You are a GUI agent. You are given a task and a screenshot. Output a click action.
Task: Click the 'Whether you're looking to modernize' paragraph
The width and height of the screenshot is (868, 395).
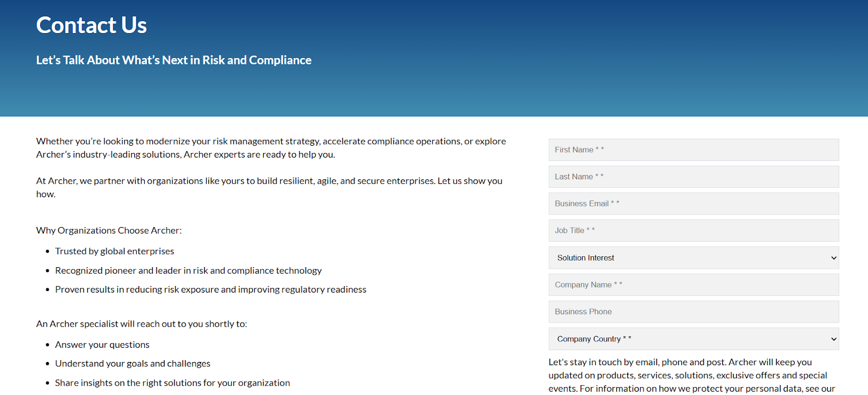[x=271, y=148]
